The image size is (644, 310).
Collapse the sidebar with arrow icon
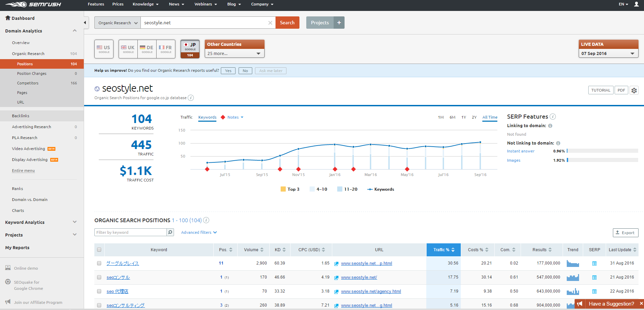85,23
